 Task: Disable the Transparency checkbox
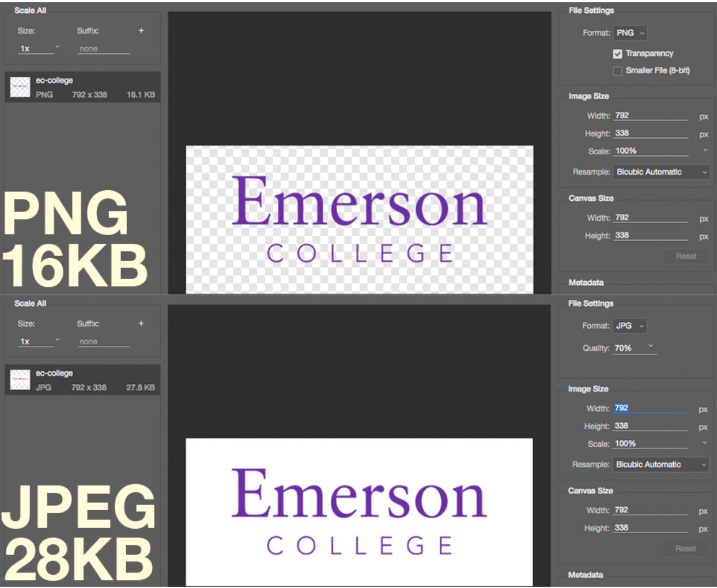click(617, 54)
